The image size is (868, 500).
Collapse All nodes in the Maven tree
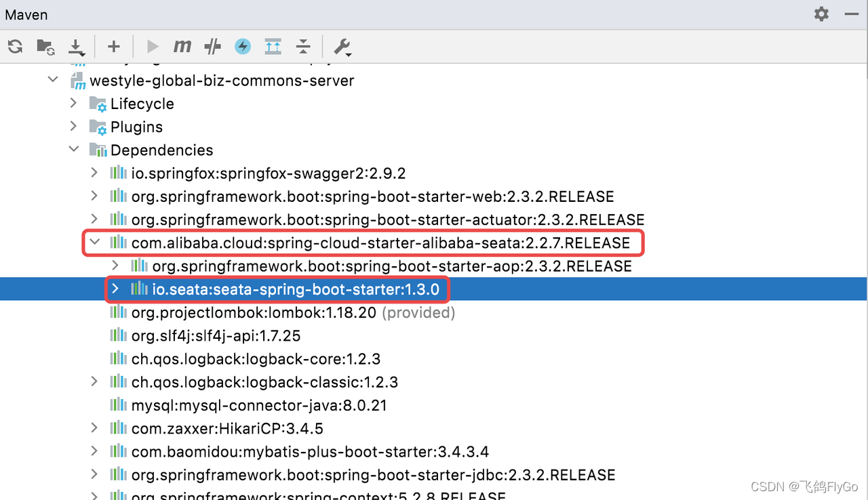click(x=303, y=46)
